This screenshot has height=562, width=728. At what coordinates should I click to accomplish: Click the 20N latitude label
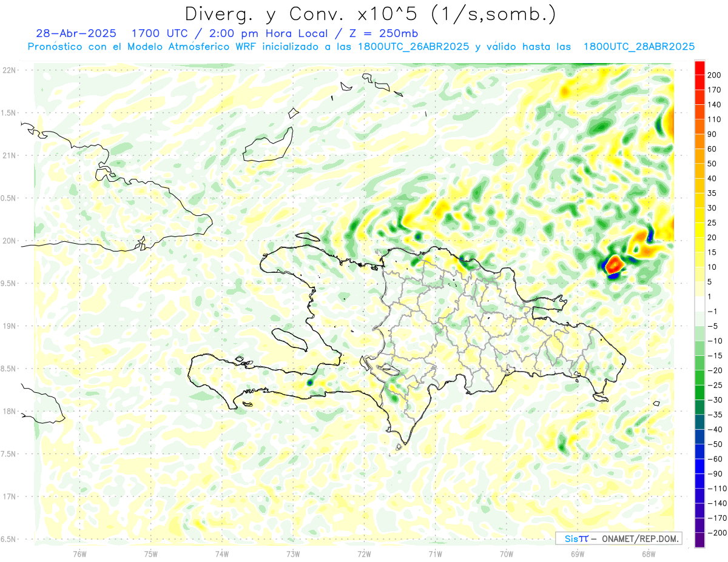point(9,241)
